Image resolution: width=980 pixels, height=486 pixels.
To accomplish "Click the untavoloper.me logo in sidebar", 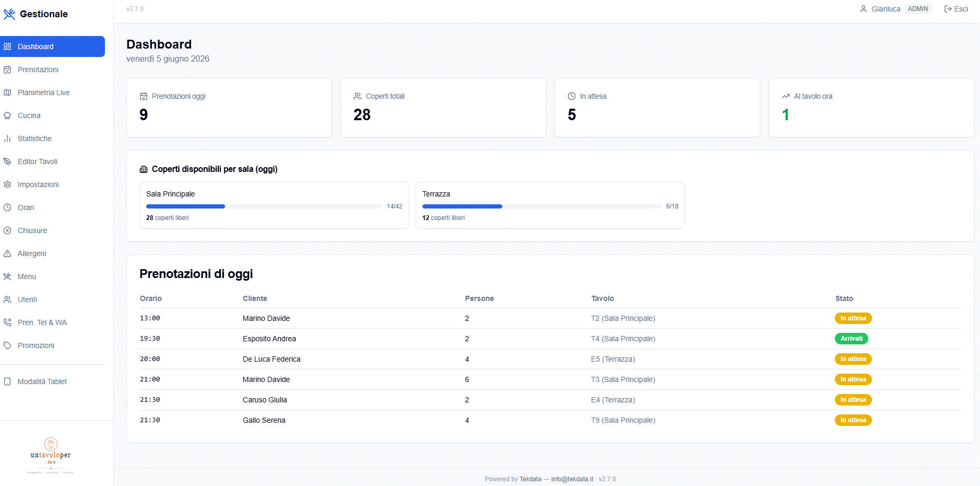I will point(51,455).
